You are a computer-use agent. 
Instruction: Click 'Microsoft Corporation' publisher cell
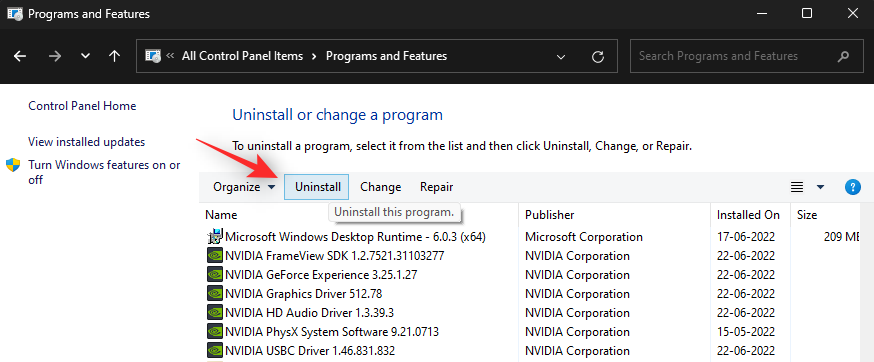click(584, 237)
